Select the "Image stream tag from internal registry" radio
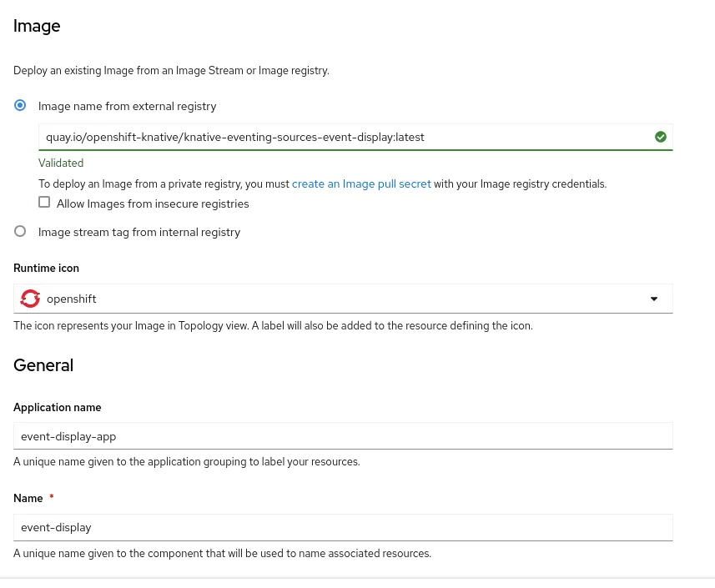 click(21, 232)
